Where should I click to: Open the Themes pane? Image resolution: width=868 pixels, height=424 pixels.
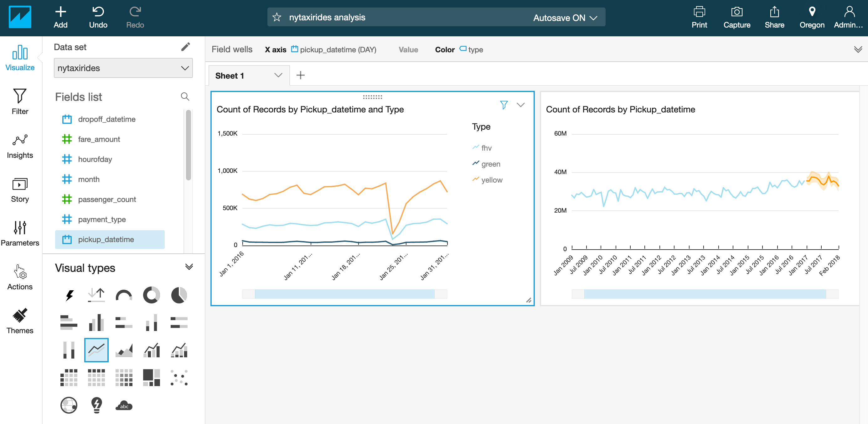[x=20, y=321]
